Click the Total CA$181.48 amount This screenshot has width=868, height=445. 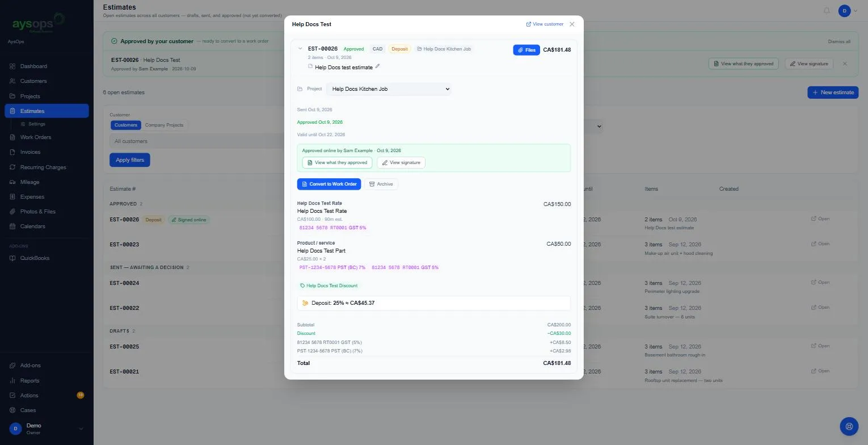pyautogui.click(x=557, y=363)
